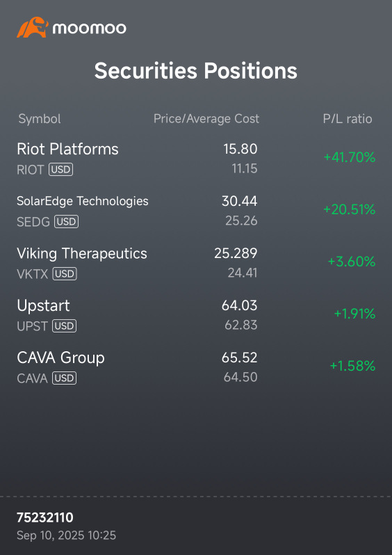Viewport: 392px width, 555px height.
Task: Select the USD badge next to CAVA
Action: pos(65,378)
